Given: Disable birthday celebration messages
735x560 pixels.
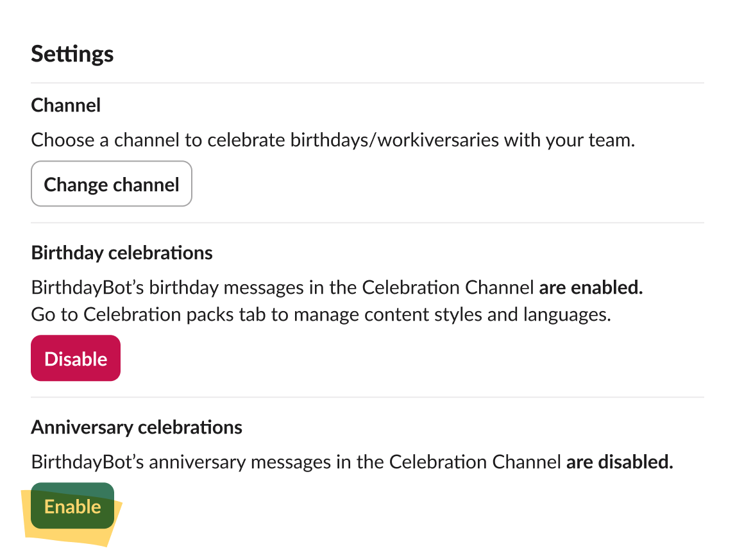Looking at the screenshot, I should click(x=75, y=358).
